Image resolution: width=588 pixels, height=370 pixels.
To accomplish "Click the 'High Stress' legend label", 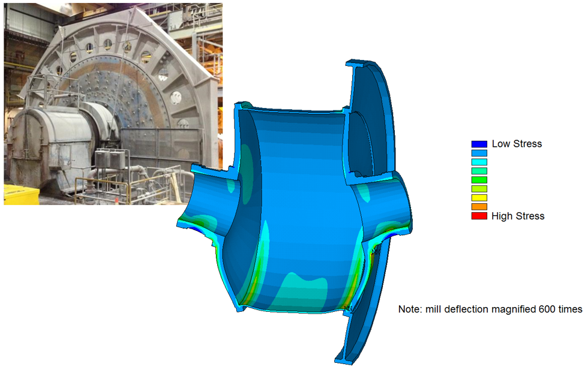I will [x=518, y=216].
